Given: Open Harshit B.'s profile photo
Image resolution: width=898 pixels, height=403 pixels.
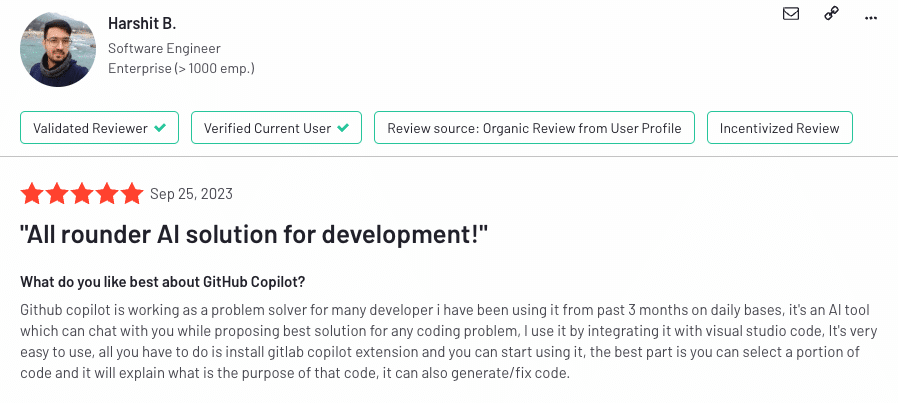Looking at the screenshot, I should [x=58, y=49].
